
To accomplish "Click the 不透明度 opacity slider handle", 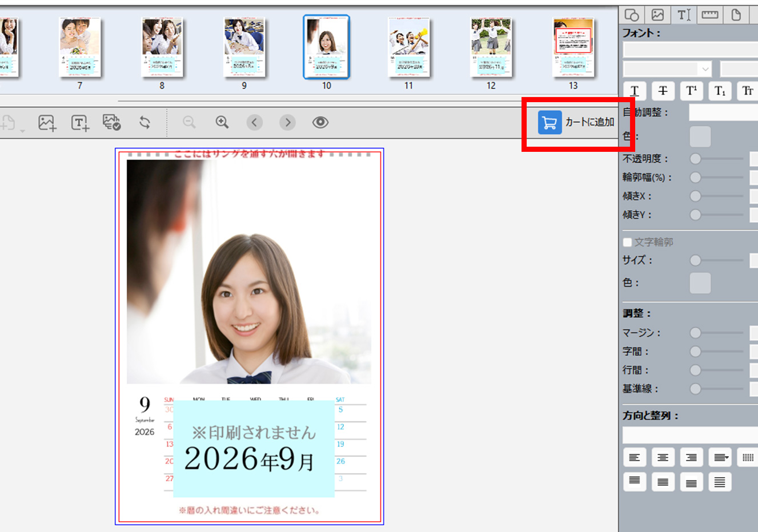I will pos(695,159).
